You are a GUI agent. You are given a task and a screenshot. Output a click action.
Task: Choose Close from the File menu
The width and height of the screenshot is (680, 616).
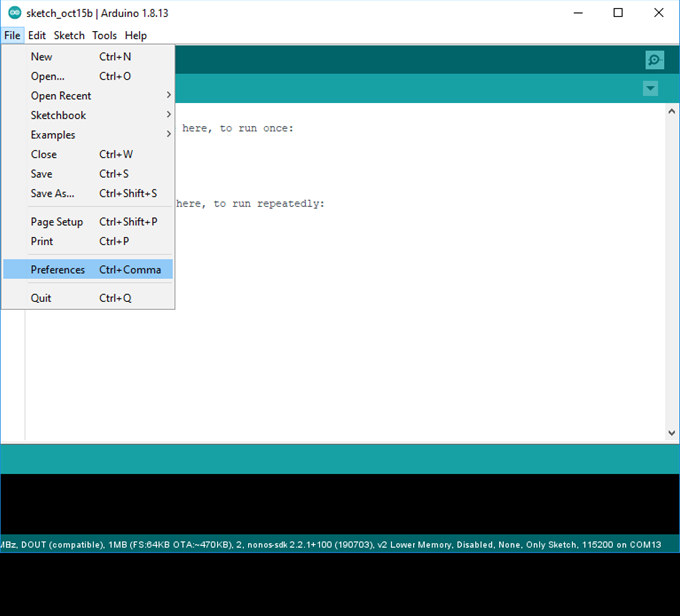click(x=88, y=154)
